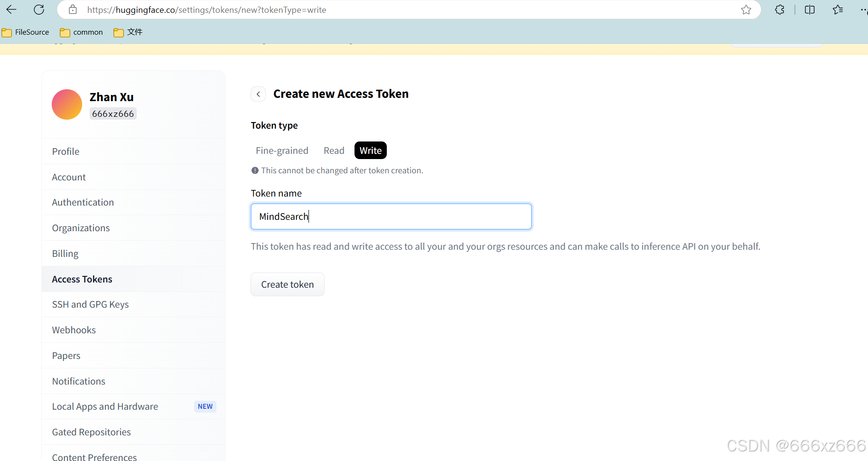The width and height of the screenshot is (868, 461).
Task: Open the Notifications settings page
Action: tap(133, 381)
